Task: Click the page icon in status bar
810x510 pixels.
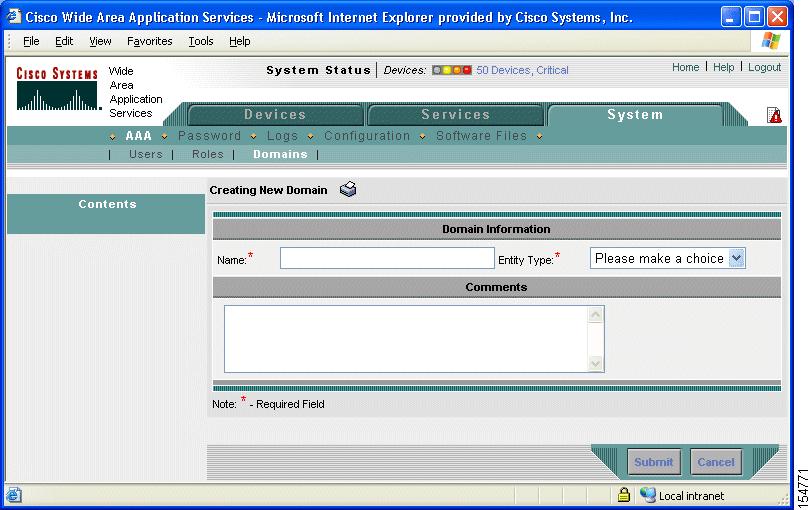Action: [14, 495]
